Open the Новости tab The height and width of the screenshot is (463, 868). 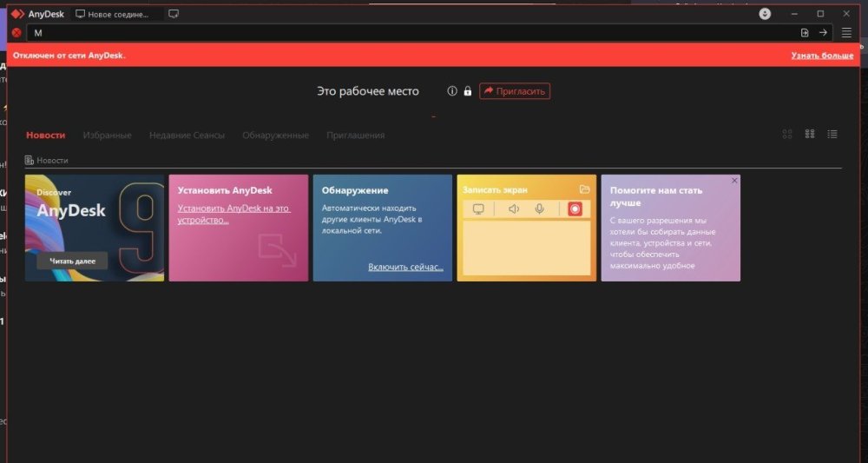[45, 136]
